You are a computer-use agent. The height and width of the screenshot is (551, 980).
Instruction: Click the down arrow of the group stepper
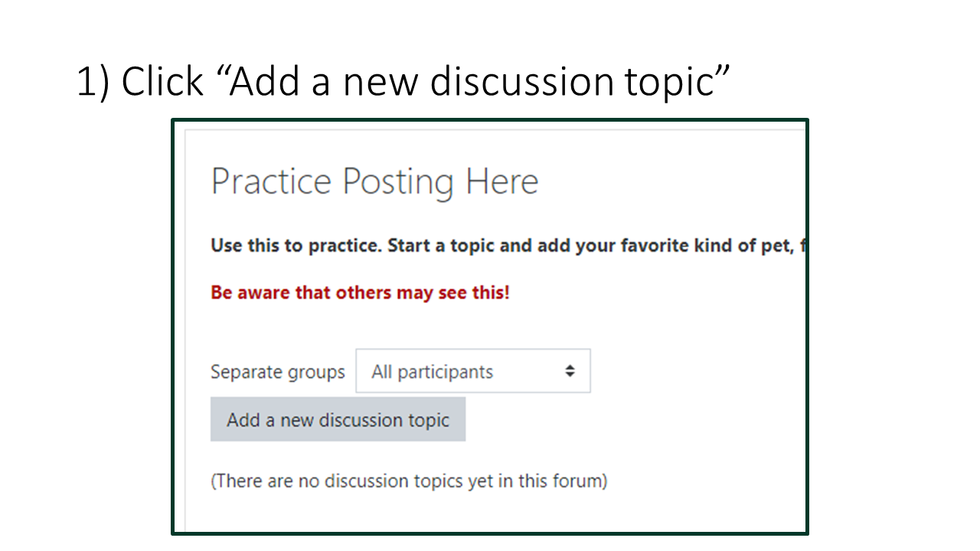pos(570,375)
